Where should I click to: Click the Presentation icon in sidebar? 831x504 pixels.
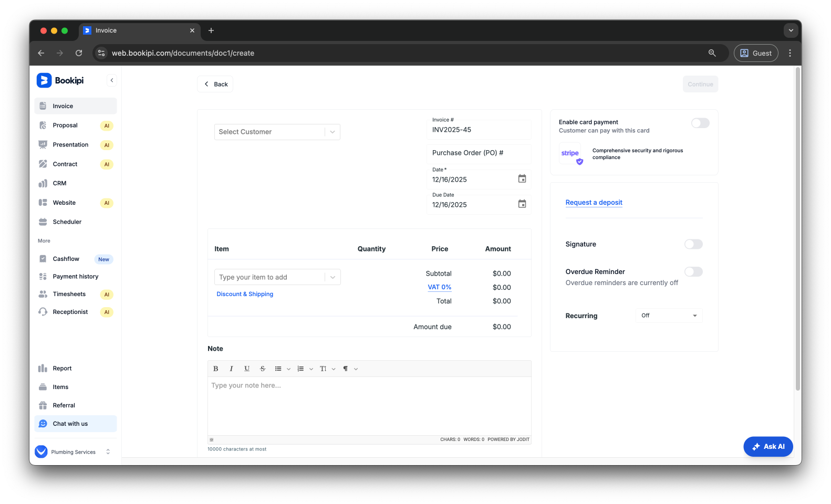[x=43, y=145]
